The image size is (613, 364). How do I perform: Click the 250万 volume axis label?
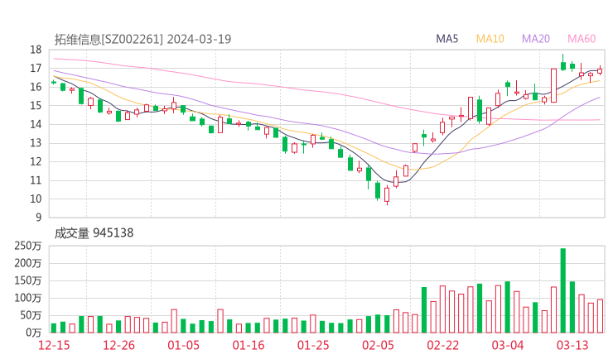point(28,246)
